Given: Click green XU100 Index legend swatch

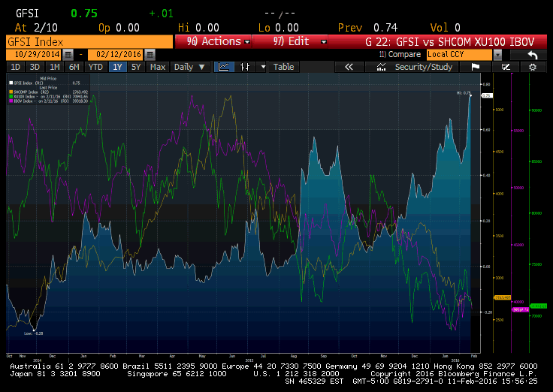Looking at the screenshot, I should click(x=11, y=96).
